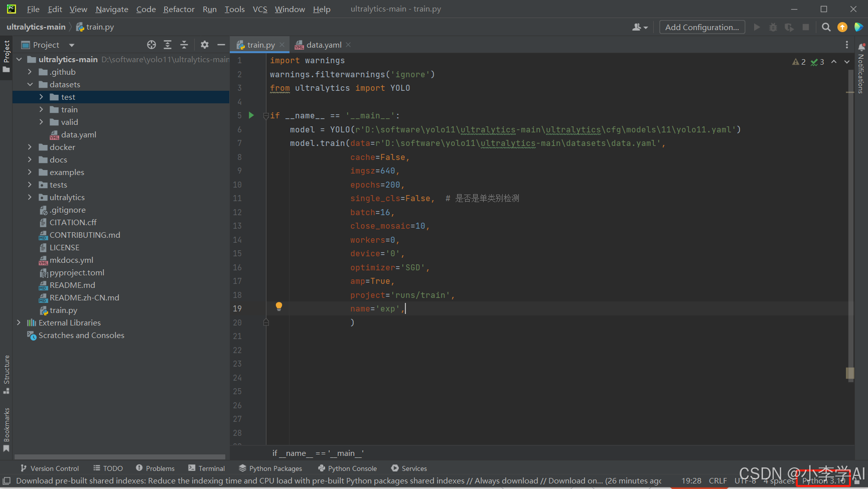
Task: Open the Project view dropdown
Action: coord(72,45)
